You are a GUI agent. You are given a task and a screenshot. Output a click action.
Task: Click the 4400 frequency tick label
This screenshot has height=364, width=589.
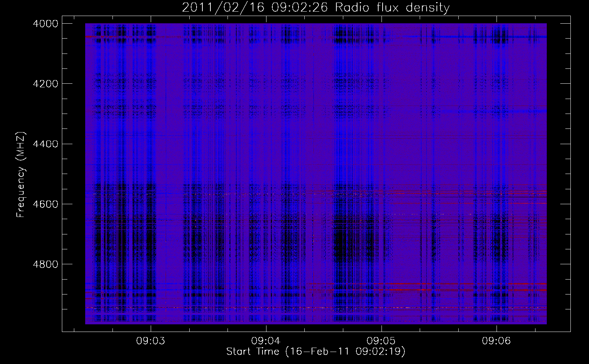[x=46, y=144]
